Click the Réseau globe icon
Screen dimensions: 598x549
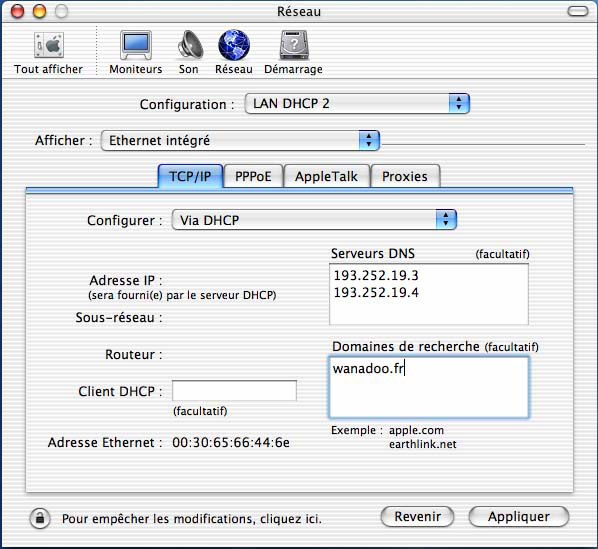point(234,45)
